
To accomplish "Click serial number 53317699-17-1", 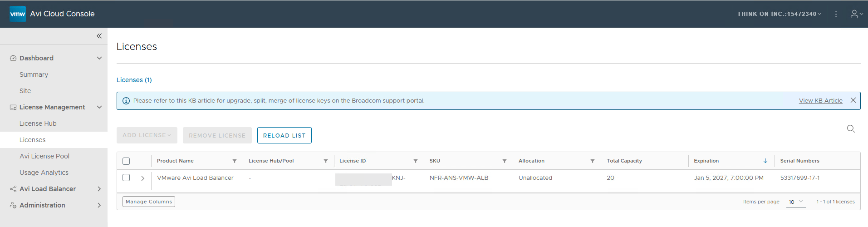I will point(800,178).
